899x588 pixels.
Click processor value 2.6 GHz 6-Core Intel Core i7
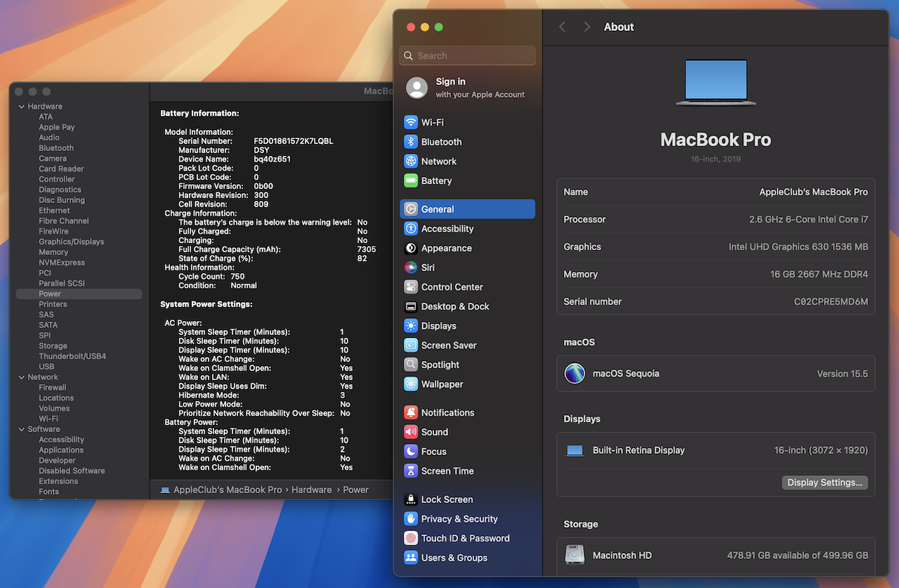(808, 219)
